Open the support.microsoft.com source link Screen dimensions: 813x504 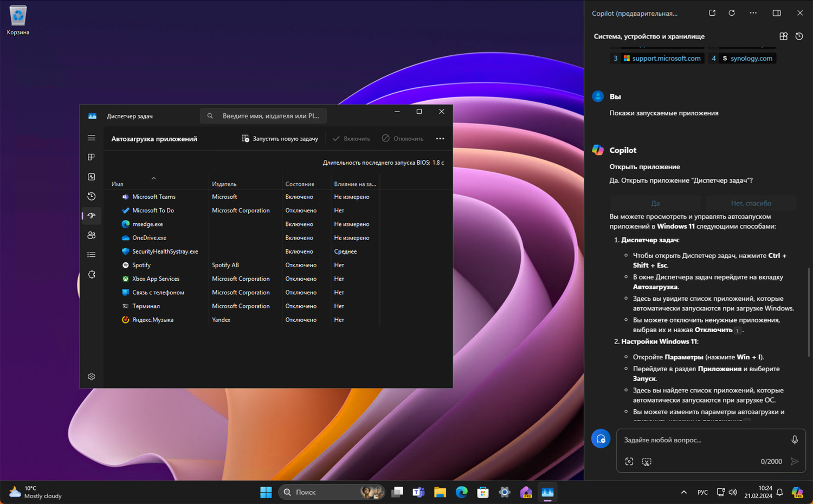point(666,59)
